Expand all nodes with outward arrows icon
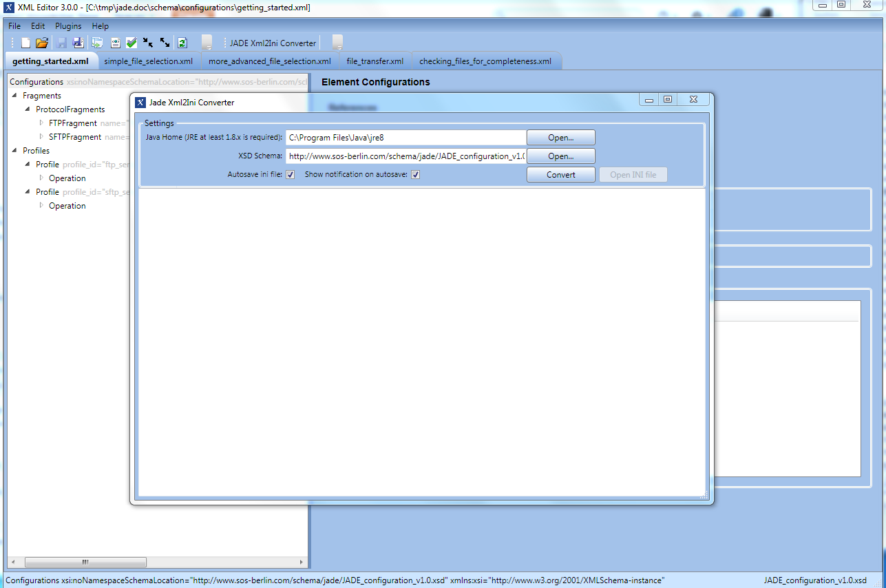886x588 pixels. point(165,43)
